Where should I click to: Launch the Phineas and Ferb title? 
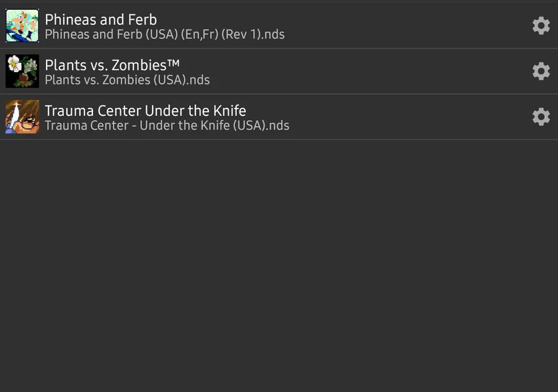coord(100,19)
